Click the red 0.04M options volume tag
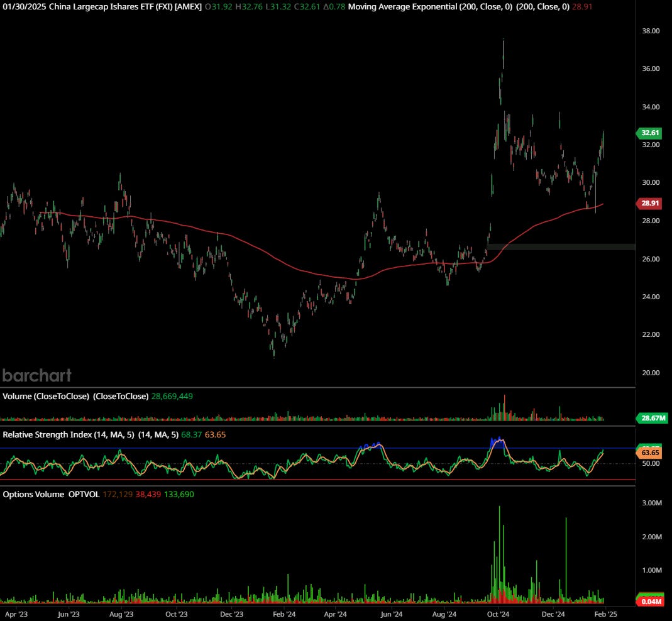The width and height of the screenshot is (672, 621). pyautogui.click(x=651, y=602)
